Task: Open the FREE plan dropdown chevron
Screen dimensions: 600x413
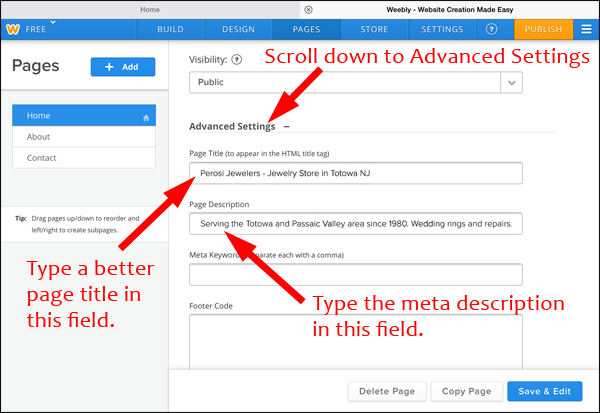Action: pos(53,22)
